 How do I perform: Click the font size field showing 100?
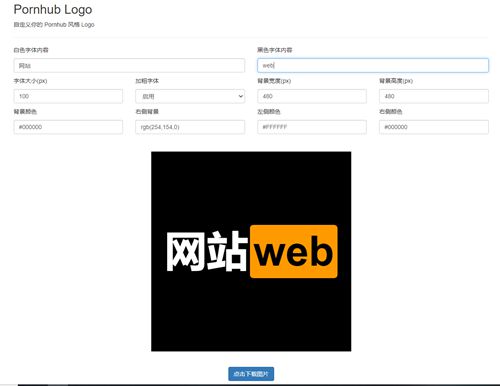(68, 96)
